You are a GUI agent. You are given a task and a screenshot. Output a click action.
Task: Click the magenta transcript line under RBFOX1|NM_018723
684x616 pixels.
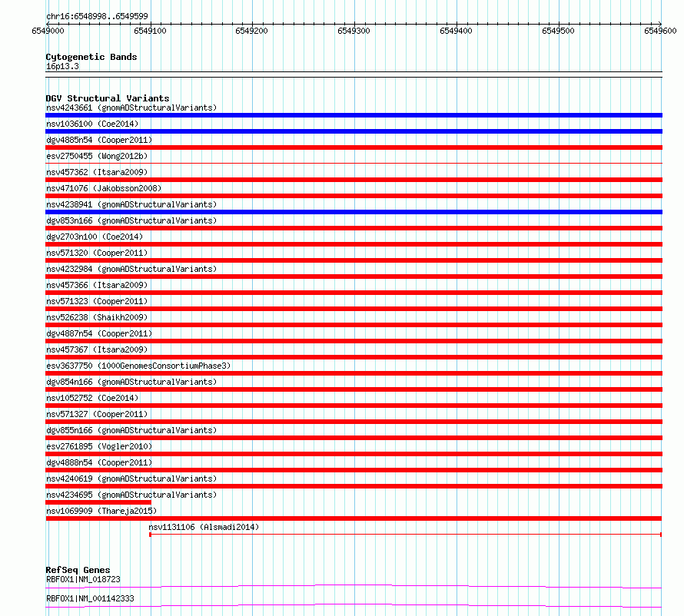point(354,586)
